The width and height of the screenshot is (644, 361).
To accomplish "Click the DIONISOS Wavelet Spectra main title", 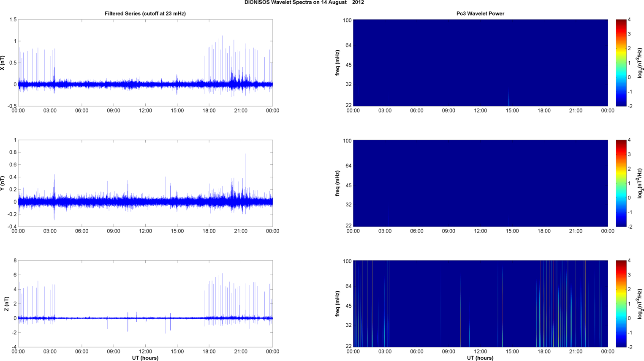I will 304,3.
